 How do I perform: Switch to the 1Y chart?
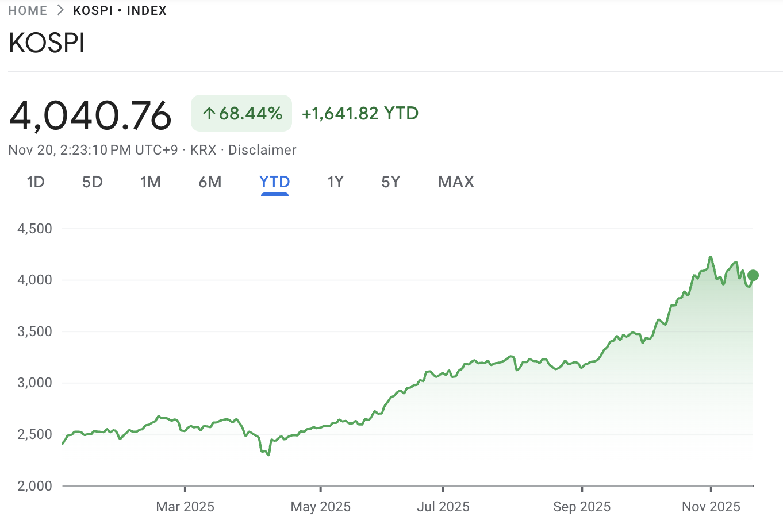pos(335,182)
